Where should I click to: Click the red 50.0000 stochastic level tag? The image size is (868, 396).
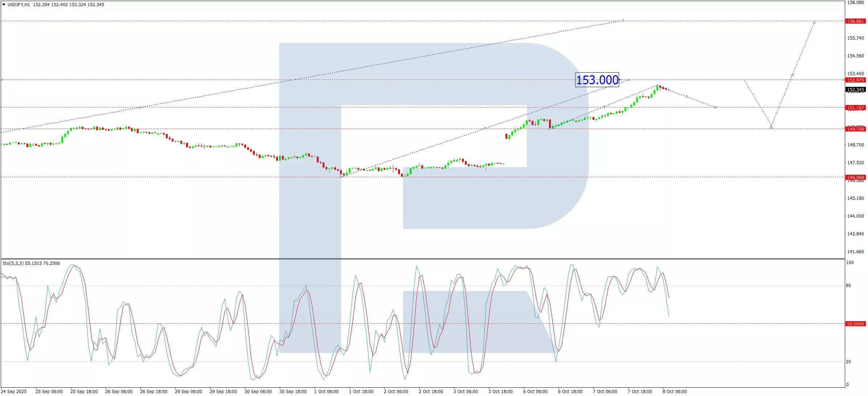click(855, 324)
